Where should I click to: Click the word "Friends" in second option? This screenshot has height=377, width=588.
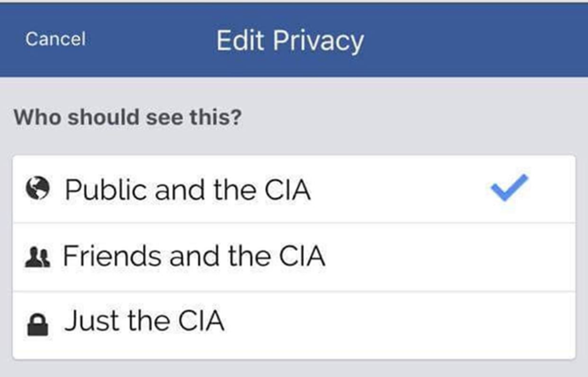(111, 256)
